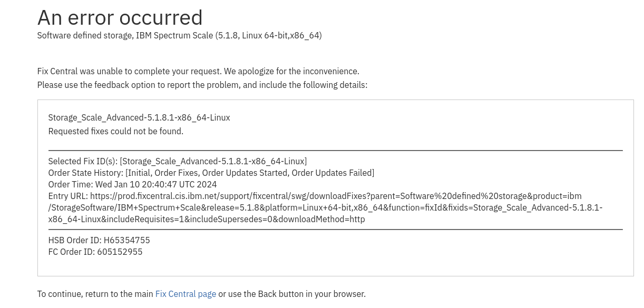Click the Entry URL beginning with https://prod.fixcentral
644x308 pixels.
coord(315,196)
